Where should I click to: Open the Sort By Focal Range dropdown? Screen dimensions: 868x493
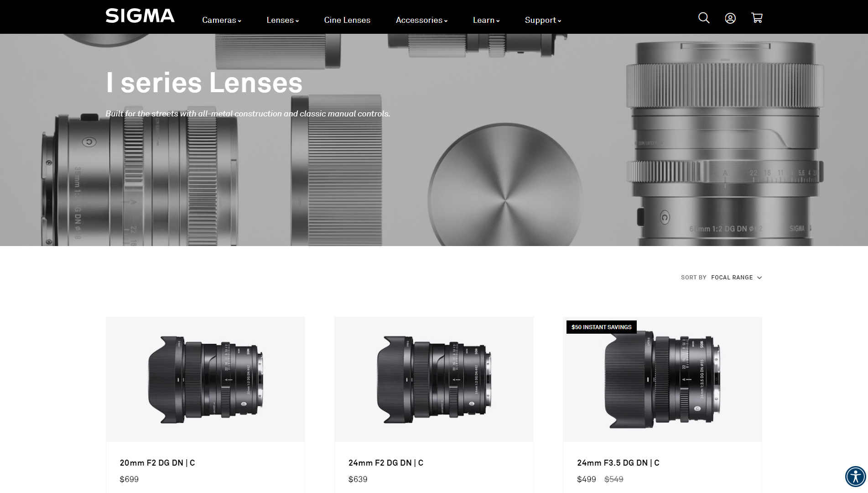click(x=736, y=277)
